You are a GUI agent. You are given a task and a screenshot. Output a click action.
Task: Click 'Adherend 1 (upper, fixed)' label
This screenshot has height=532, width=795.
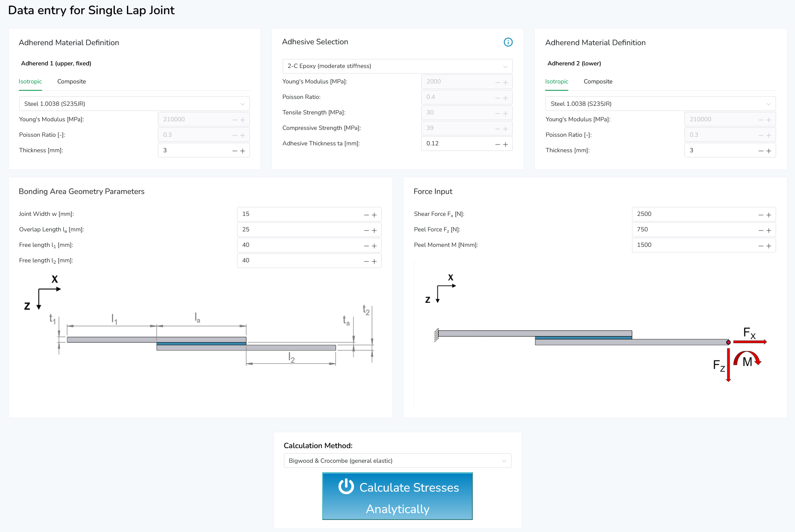(x=56, y=63)
